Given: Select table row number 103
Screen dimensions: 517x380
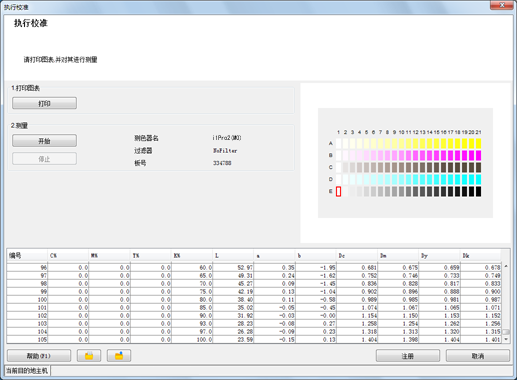Looking at the screenshot, I should coord(254,323).
